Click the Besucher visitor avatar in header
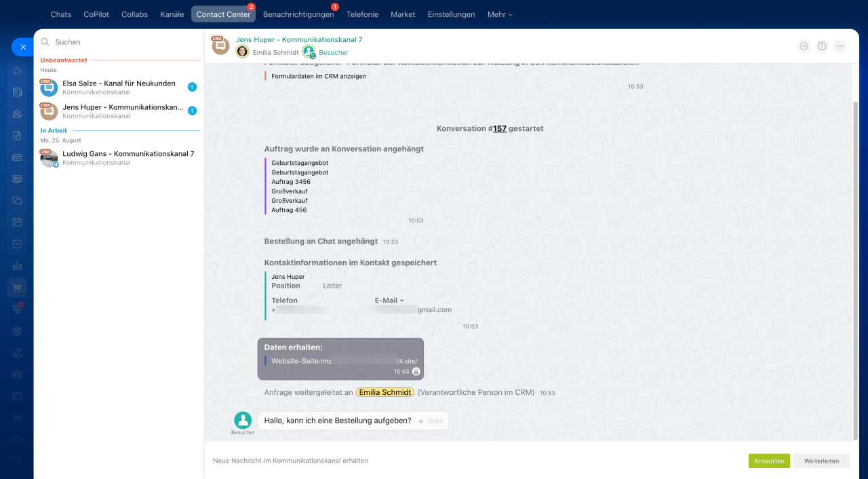 [309, 52]
